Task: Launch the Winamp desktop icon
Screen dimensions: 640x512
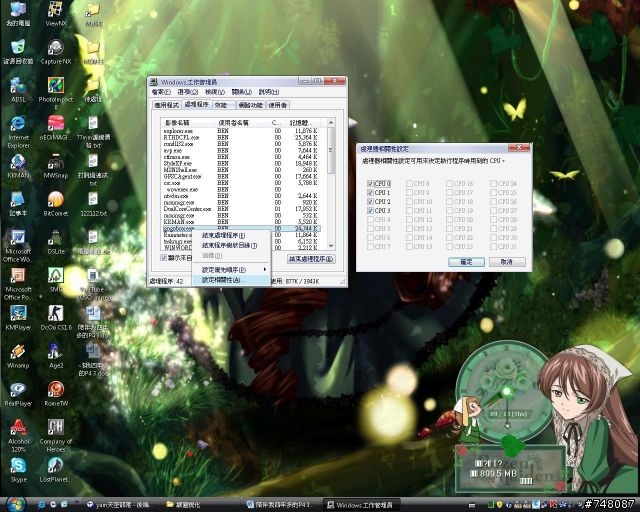Action: tap(18, 356)
